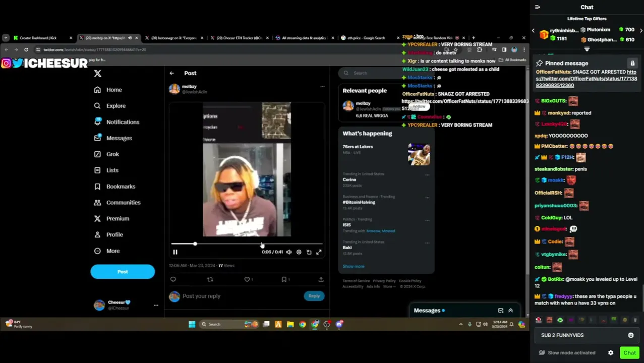Open Lists in the X sidebar
Viewport: 644px width, 363px height.
pyautogui.click(x=106, y=170)
